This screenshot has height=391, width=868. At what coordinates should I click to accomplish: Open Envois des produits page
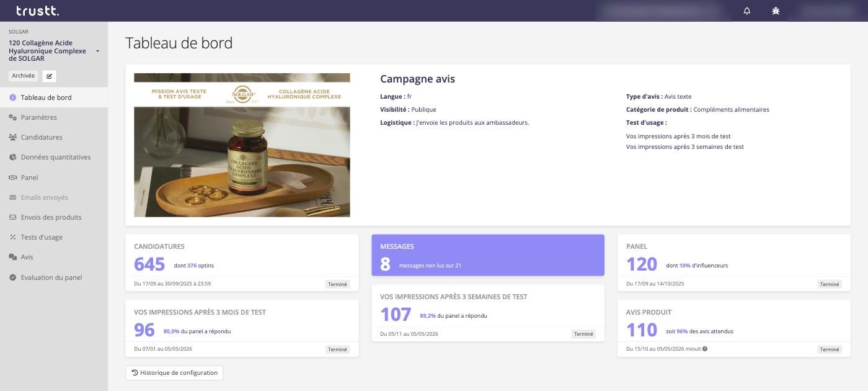click(54, 217)
